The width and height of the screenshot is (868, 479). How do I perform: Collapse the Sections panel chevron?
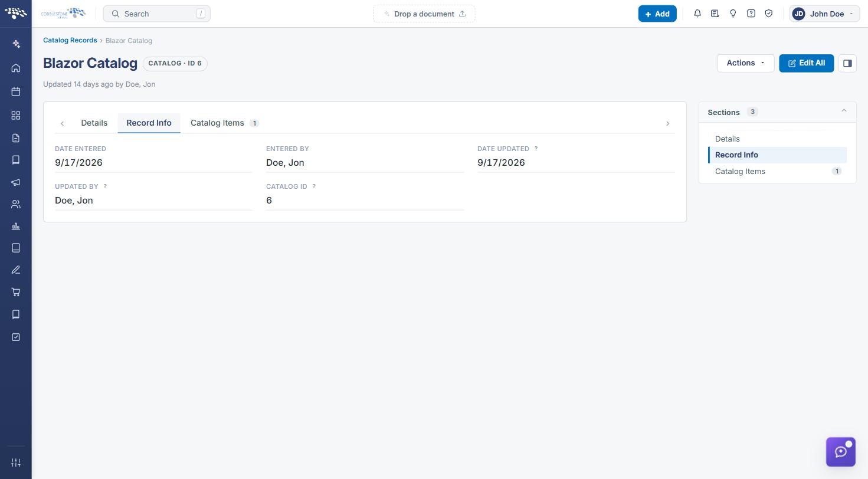[844, 111]
